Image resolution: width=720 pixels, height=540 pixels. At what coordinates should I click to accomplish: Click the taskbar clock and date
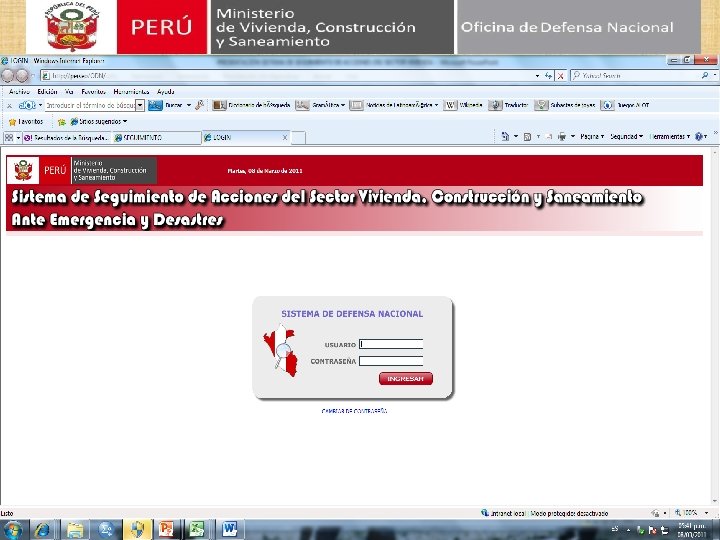(693, 530)
